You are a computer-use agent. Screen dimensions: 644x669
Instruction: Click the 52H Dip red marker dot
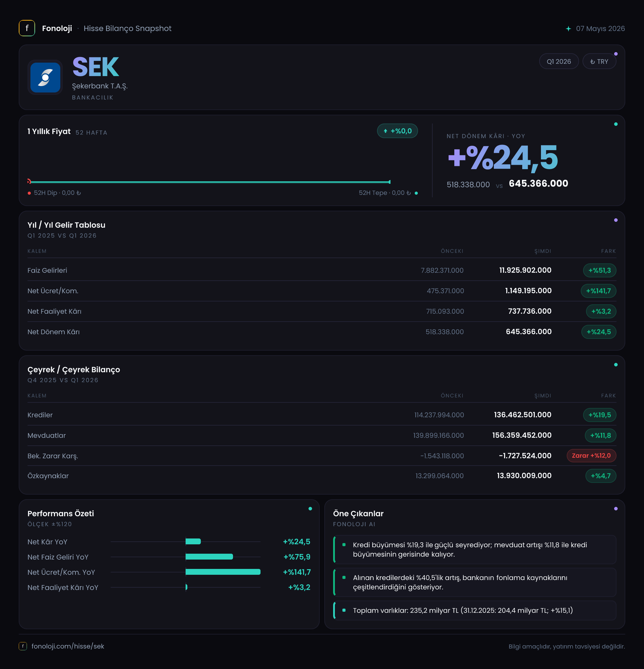29,193
